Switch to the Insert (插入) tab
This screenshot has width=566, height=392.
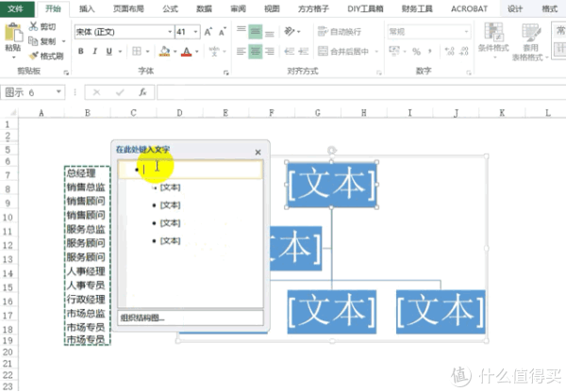(x=87, y=8)
